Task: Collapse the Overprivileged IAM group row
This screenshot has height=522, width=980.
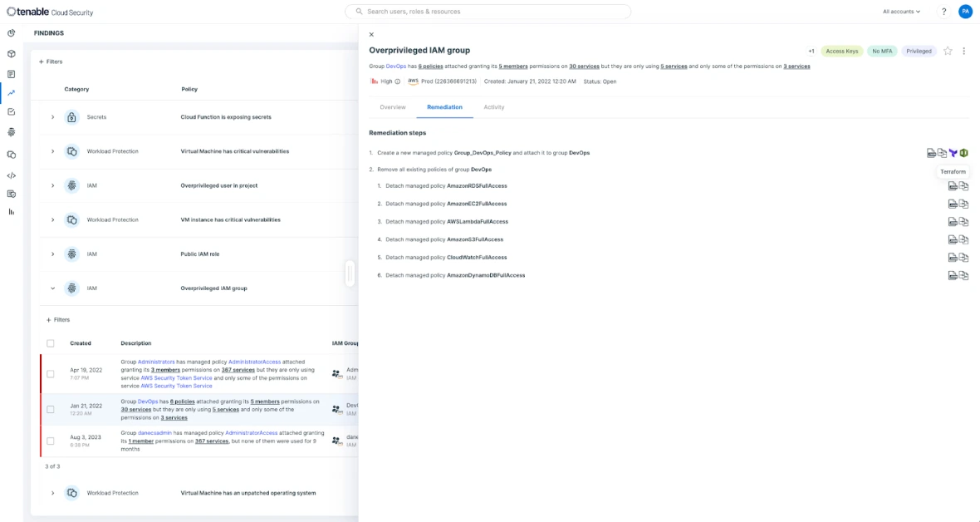Action: pos(52,288)
